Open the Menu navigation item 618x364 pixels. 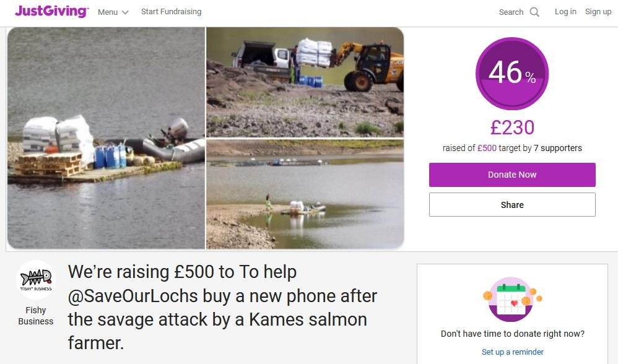[x=108, y=12]
